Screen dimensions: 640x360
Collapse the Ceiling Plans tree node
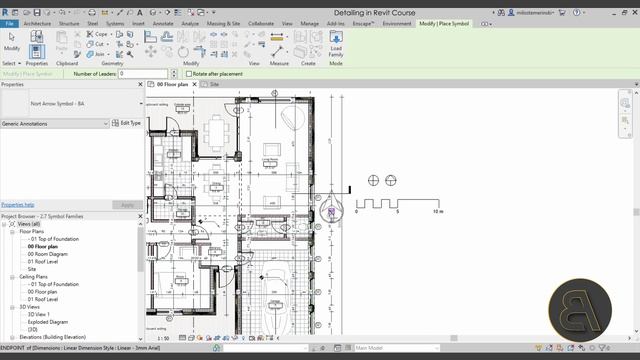tap(12, 277)
